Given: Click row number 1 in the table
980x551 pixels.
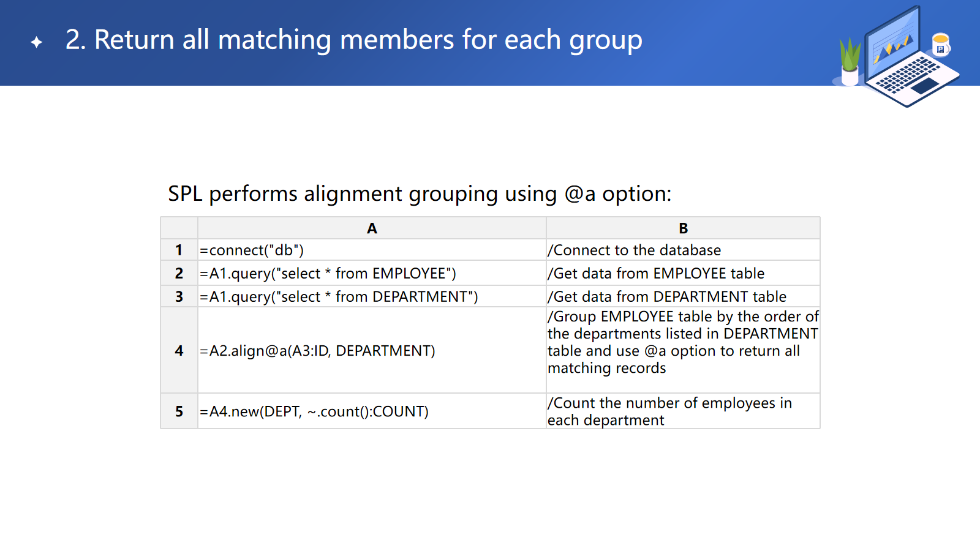Looking at the screenshot, I should click(x=179, y=250).
